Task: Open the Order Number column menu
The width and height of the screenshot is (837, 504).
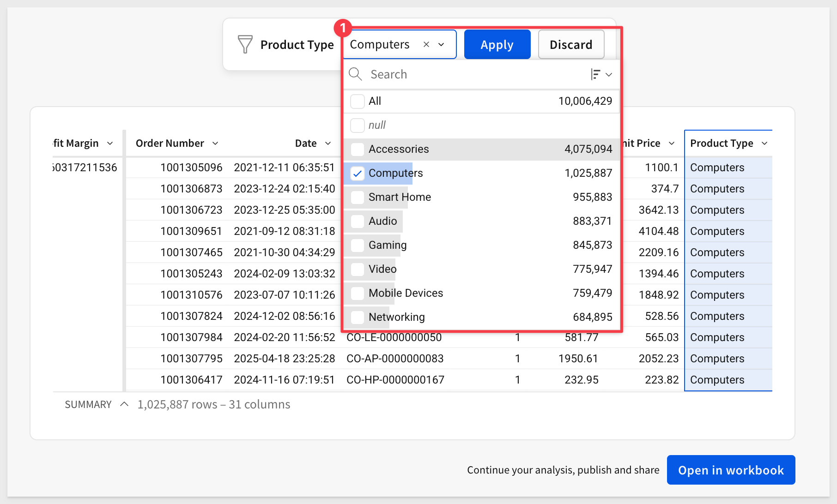Action: pos(215,144)
